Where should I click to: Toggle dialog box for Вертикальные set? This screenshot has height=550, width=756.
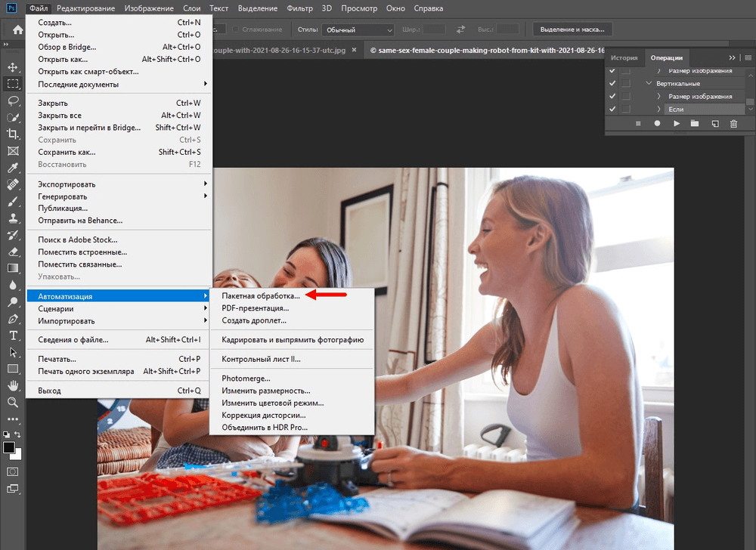coord(626,83)
